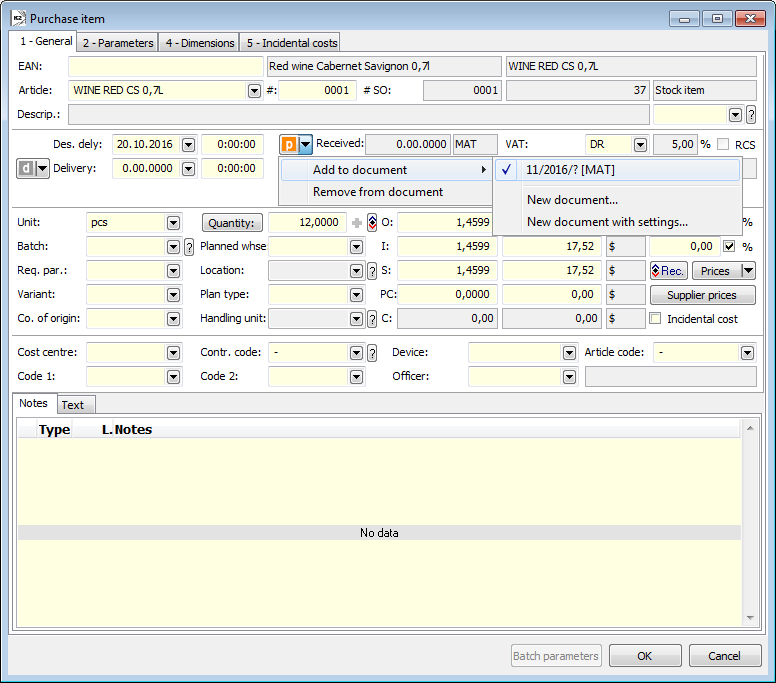Expand the Unit dropdown
The image size is (776, 683).
(x=173, y=223)
